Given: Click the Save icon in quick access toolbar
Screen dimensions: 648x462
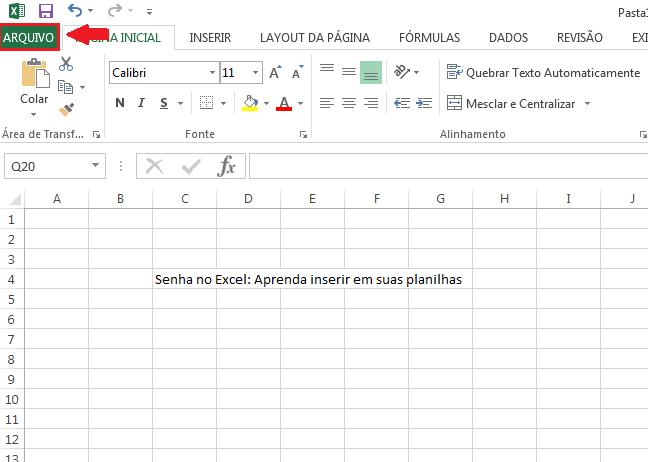Looking at the screenshot, I should click(46, 11).
